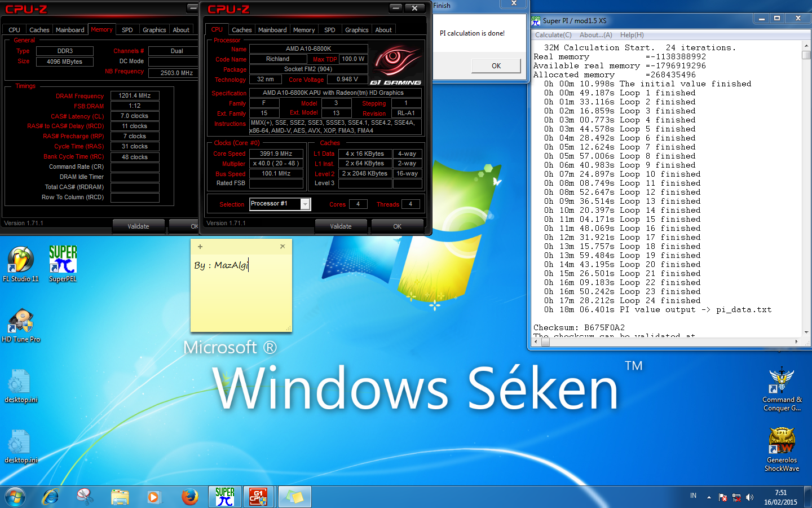The height and width of the screenshot is (508, 812).
Task: Click the DRAM Frequency value 1201.4 MHz
Action: [135, 95]
